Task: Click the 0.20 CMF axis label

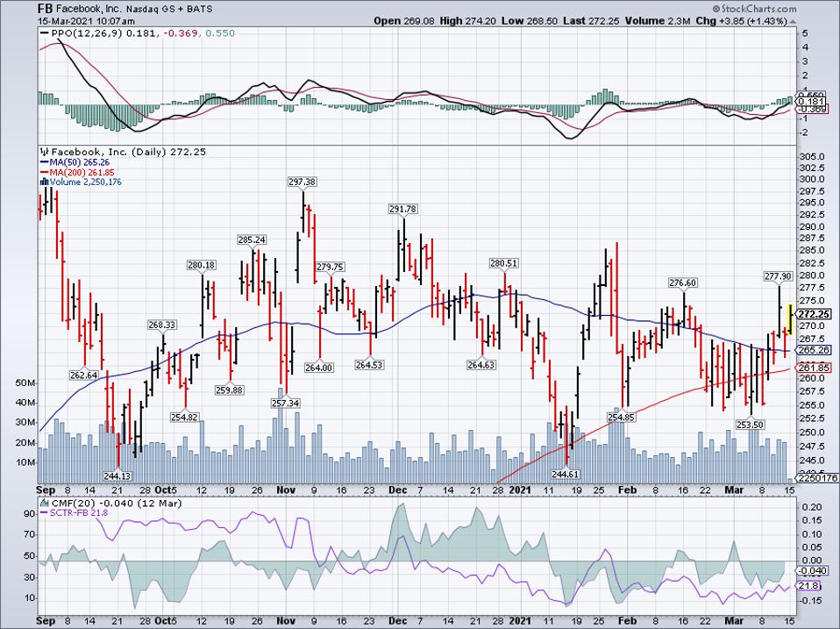Action: [x=810, y=507]
